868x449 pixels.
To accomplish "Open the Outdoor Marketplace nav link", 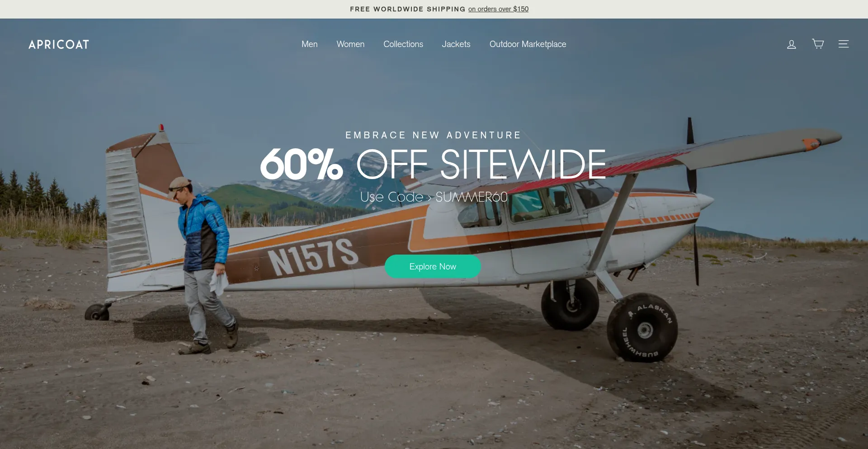I will (x=528, y=44).
